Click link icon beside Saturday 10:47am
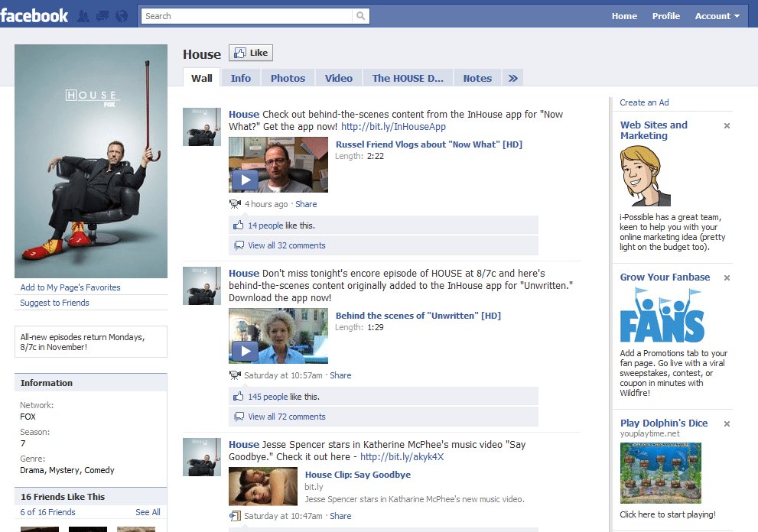 (x=235, y=516)
